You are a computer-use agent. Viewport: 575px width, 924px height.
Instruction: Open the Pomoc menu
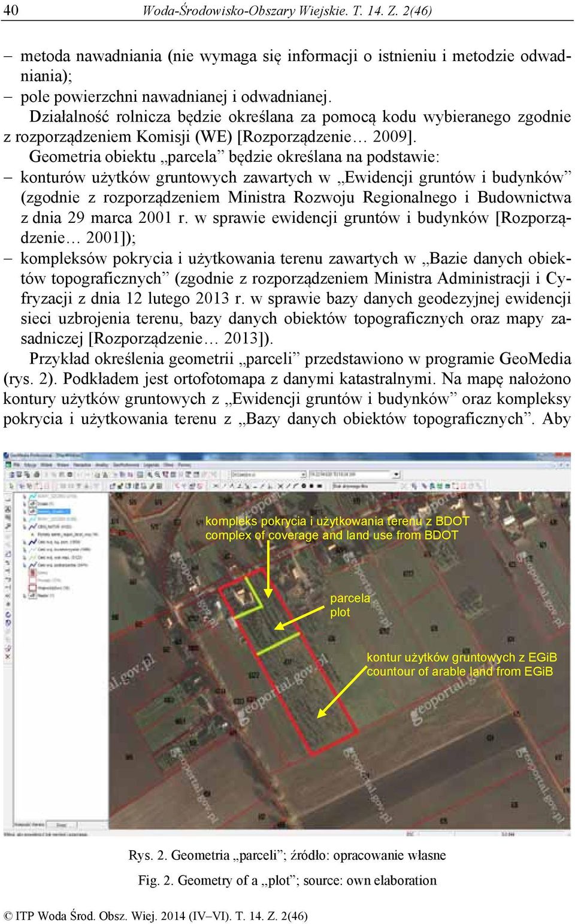click(x=184, y=465)
